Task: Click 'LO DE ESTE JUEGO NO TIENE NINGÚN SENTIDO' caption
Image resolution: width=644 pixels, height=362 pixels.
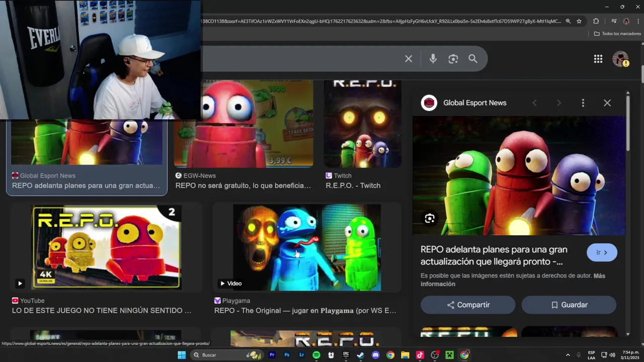Action: pos(102,311)
